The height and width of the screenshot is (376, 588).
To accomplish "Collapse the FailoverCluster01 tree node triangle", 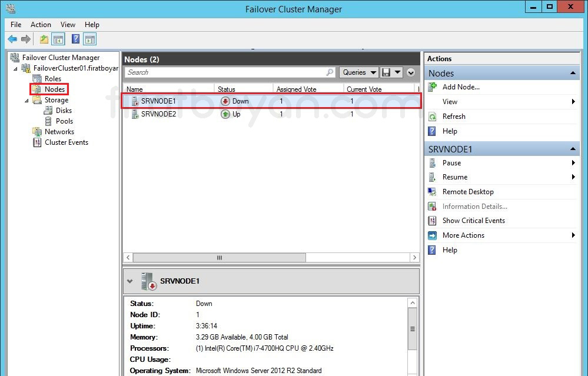I will click(x=15, y=69).
